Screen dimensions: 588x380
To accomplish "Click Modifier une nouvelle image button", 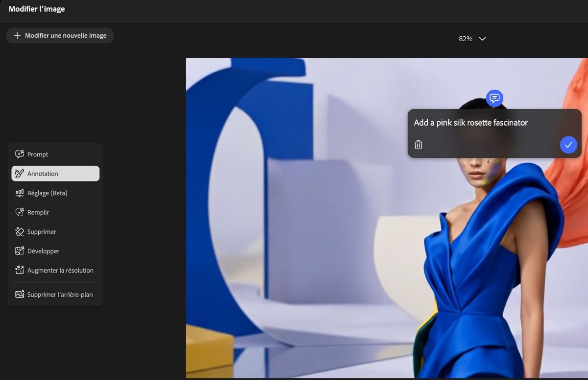I will (x=60, y=35).
